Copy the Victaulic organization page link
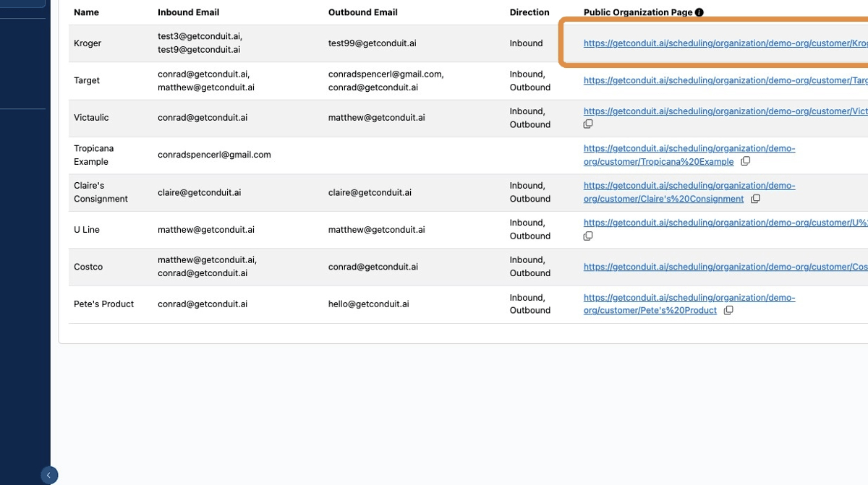Screen dimensions: 868x485 click(x=588, y=124)
